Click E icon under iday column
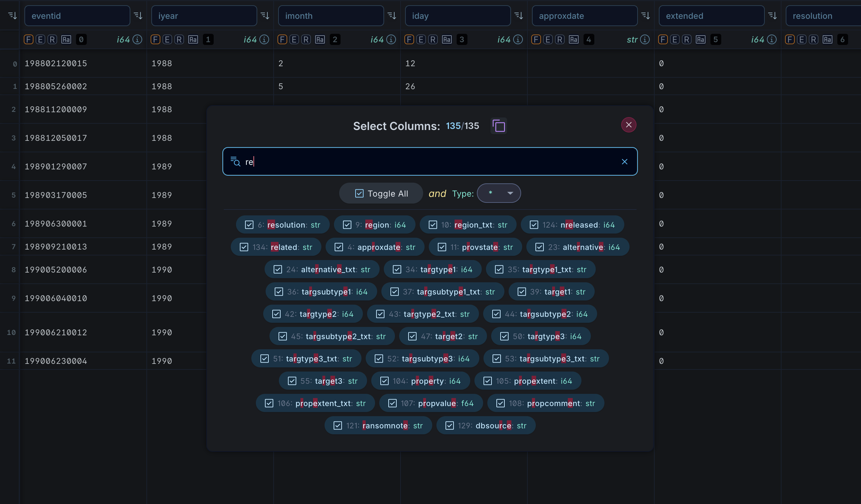This screenshot has width=861, height=504. 421,40
